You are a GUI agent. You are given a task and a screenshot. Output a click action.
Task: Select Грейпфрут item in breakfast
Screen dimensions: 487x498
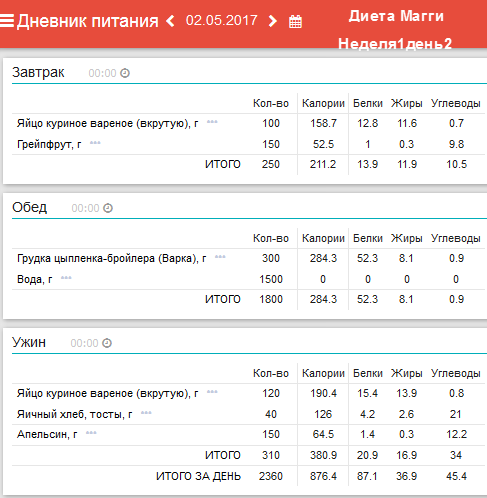(49, 144)
